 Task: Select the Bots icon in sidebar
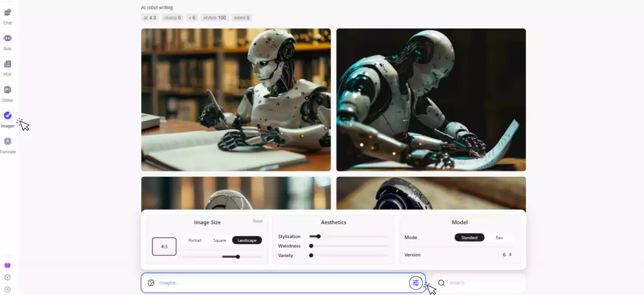(x=8, y=41)
